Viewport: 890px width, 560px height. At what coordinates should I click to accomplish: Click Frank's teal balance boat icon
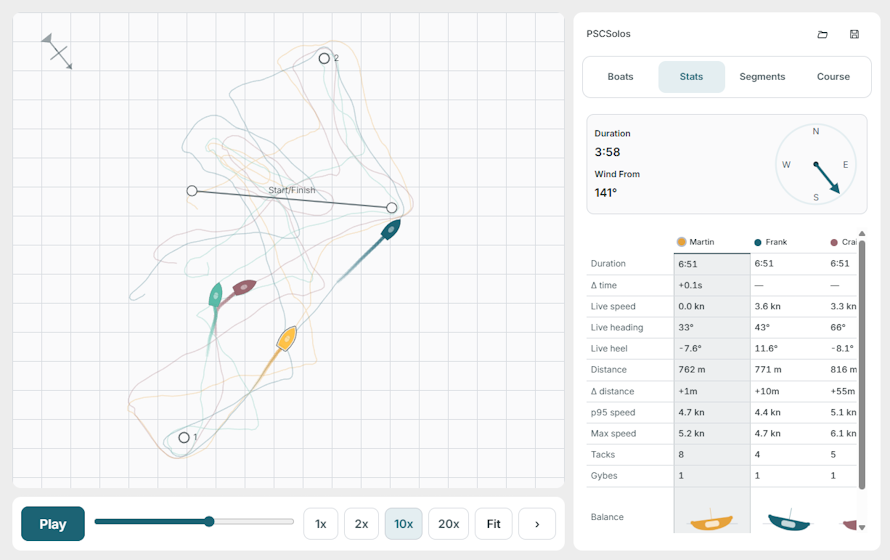[789, 521]
